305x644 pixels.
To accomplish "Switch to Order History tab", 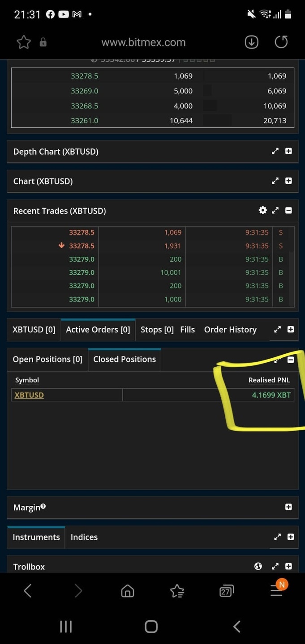I will (x=230, y=330).
